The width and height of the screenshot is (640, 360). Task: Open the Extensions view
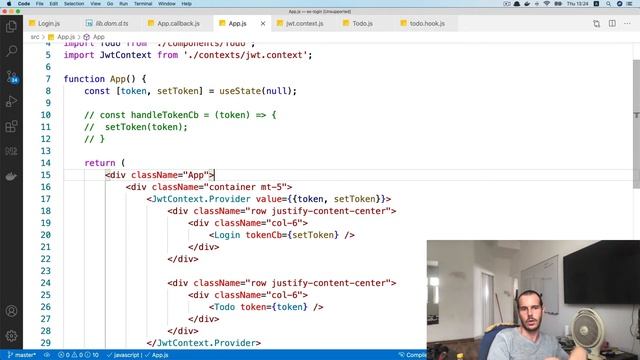pos(11,126)
